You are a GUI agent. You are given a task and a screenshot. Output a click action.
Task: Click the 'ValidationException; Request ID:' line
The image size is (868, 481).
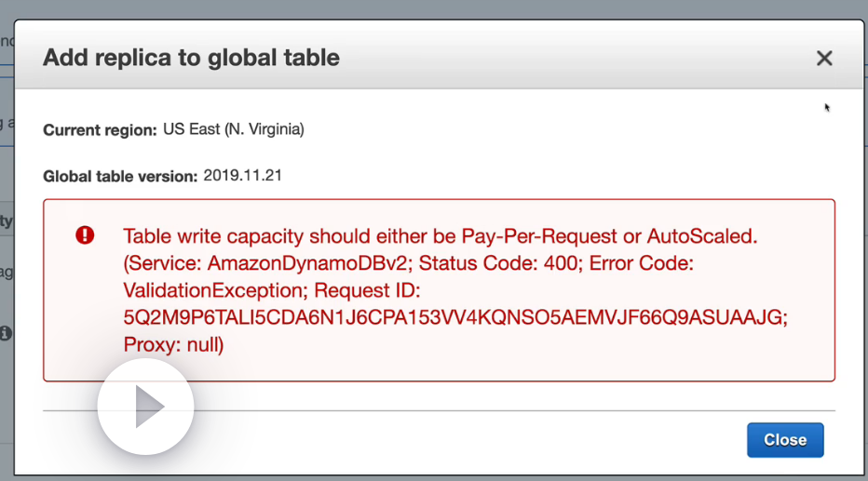(272, 290)
